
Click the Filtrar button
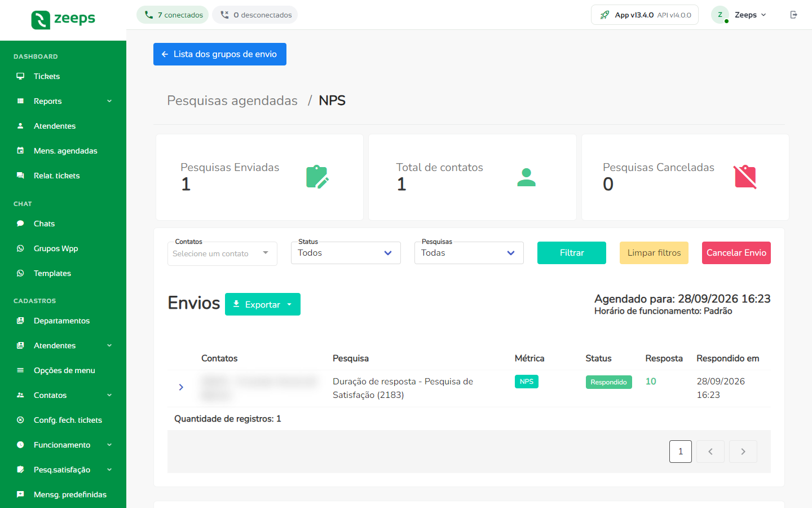pyautogui.click(x=572, y=253)
